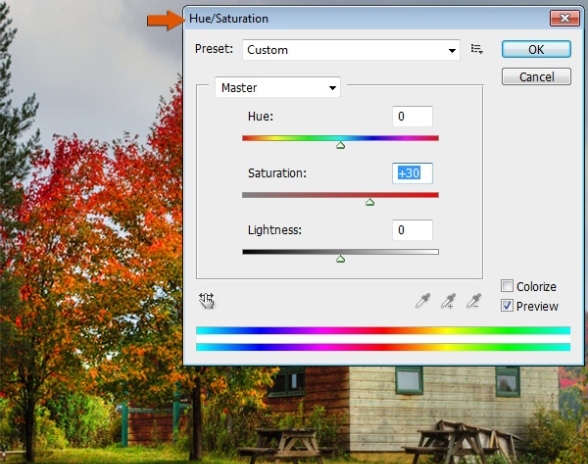Click the Saturation slider handle
The height and width of the screenshot is (464, 588).
tap(370, 202)
